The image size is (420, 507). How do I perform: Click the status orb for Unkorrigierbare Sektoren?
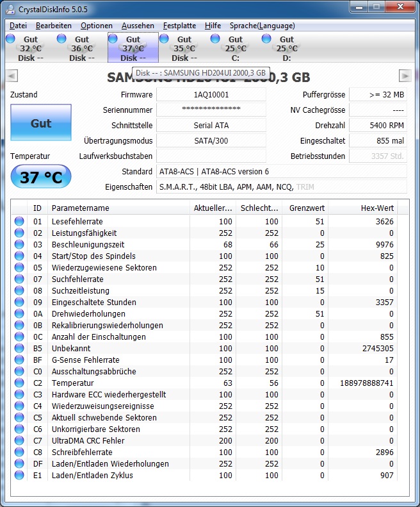coord(19,429)
